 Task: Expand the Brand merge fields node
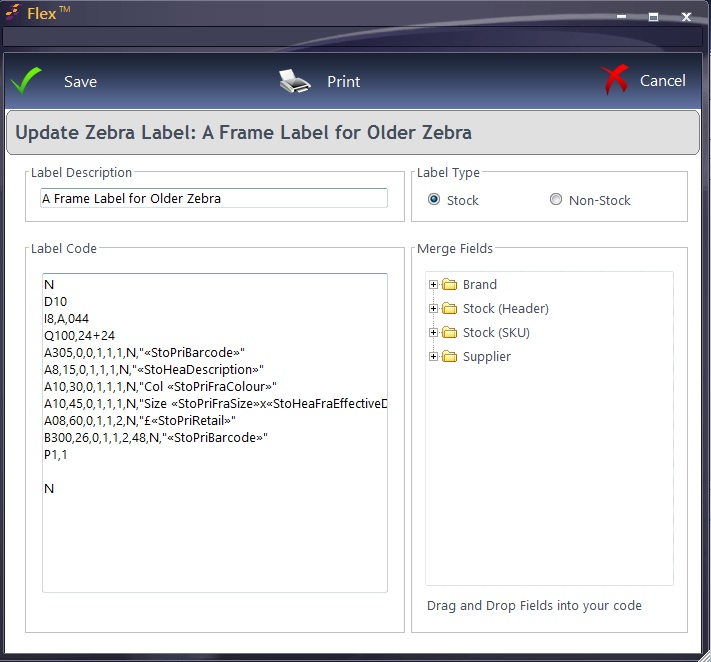point(433,284)
